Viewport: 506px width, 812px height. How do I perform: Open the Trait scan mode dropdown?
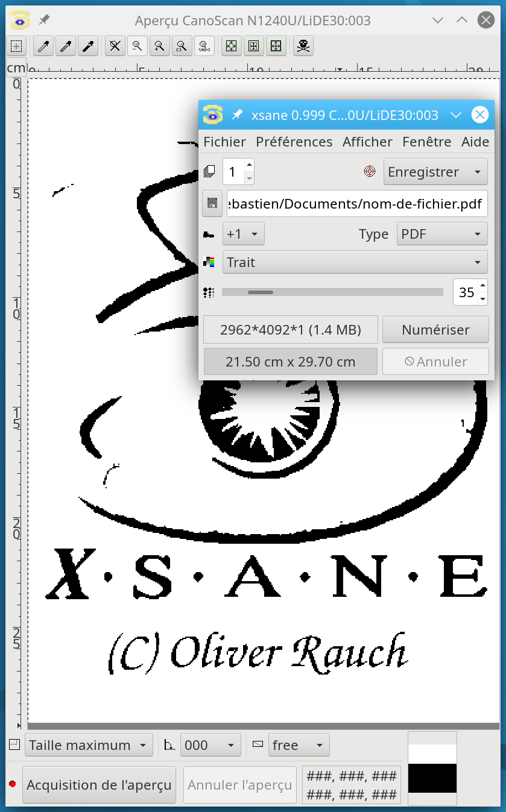coord(355,262)
